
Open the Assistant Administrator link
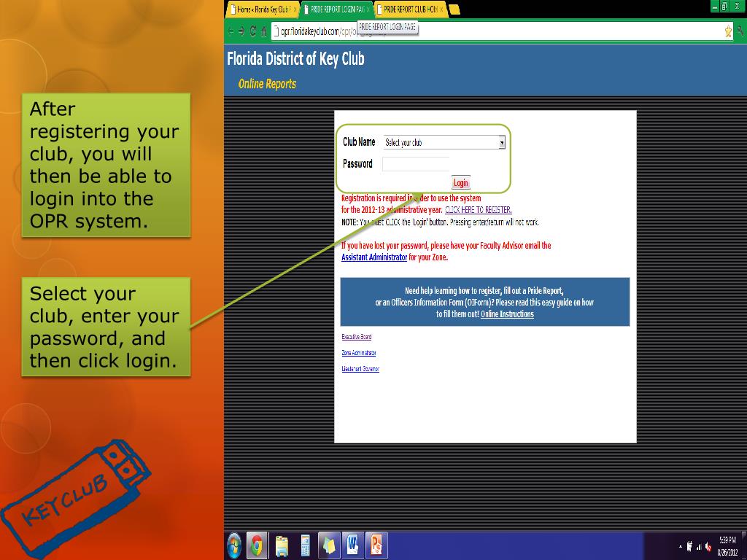tap(374, 257)
